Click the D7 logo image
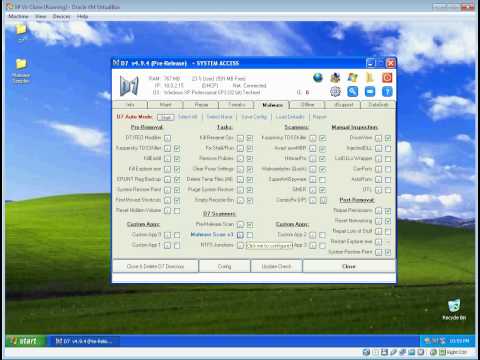Viewport: 480px width, 360px height. pyautogui.click(x=129, y=86)
